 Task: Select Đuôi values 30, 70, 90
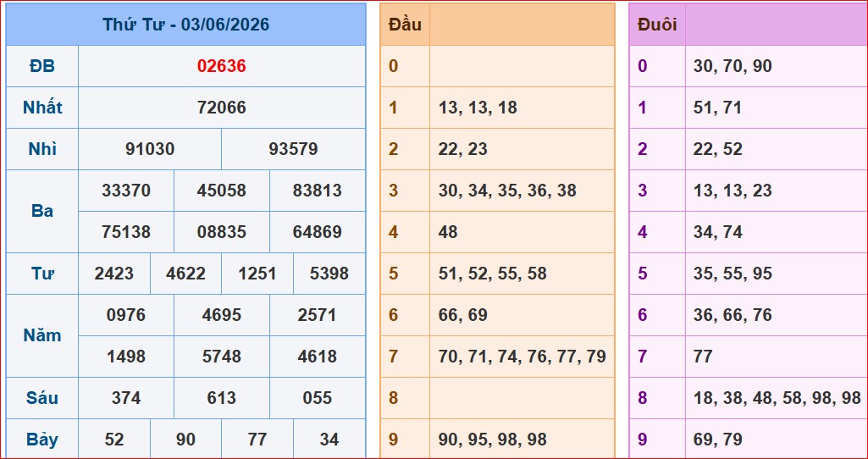click(733, 66)
